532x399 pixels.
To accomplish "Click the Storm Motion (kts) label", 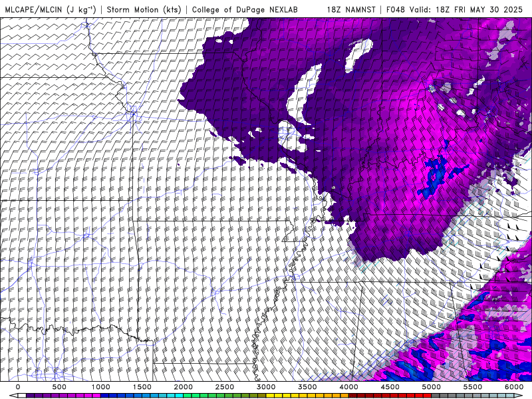I will click(144, 9).
